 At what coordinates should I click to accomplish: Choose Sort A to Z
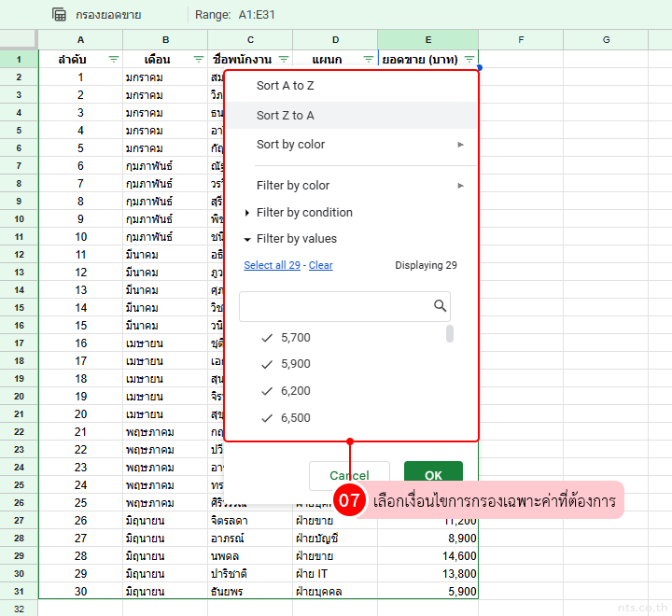click(287, 86)
